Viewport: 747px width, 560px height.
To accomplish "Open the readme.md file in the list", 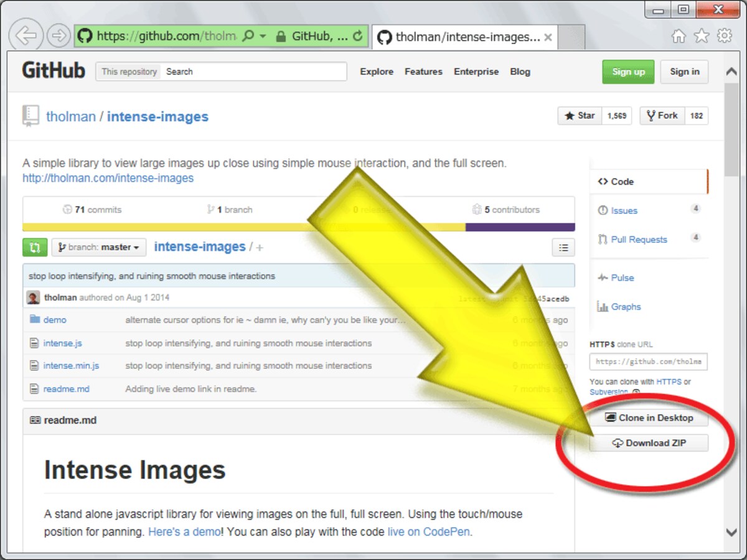I will point(67,389).
